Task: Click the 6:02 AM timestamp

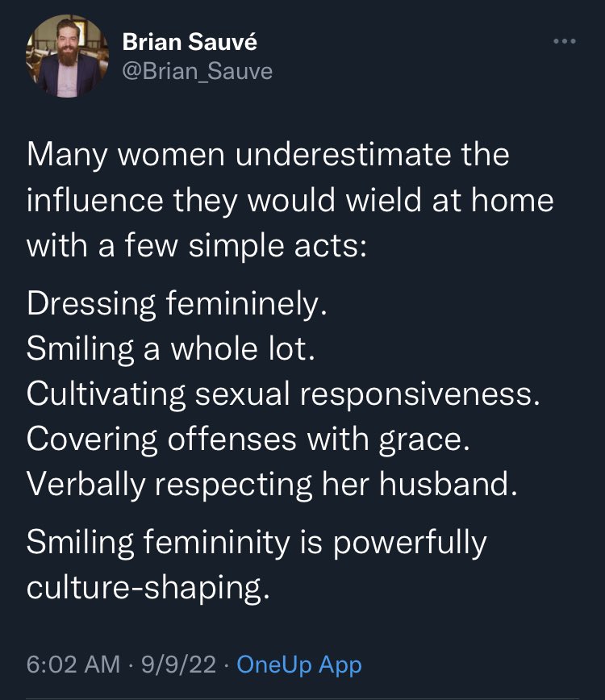Action: tap(73, 665)
